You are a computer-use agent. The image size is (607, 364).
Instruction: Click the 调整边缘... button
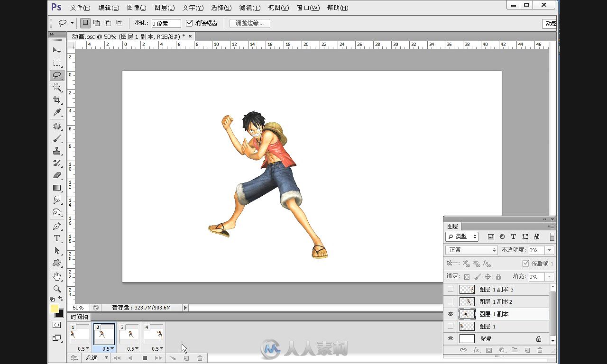250,23
